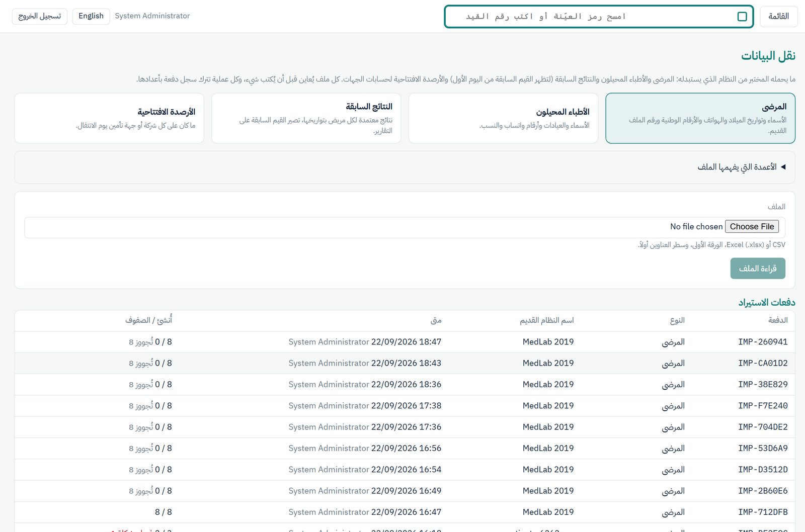Open batch IMP-CA01D2
Screen dimensions: 805x532
[x=763, y=363]
